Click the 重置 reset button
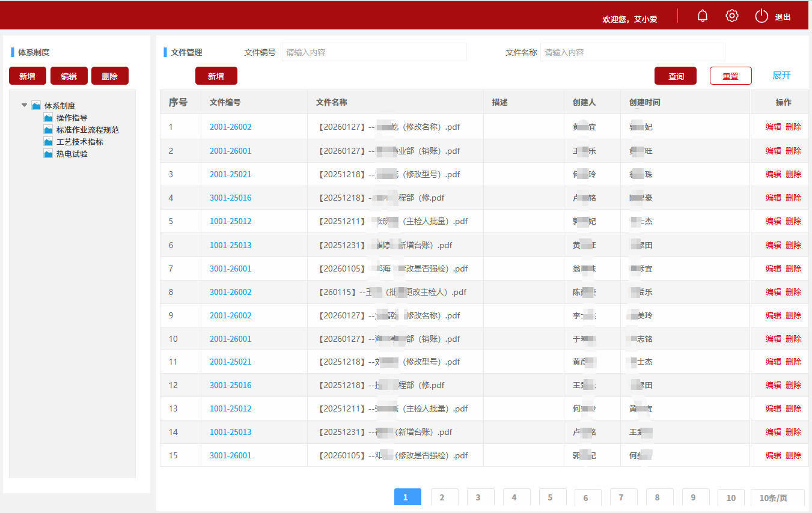This screenshot has width=812, height=513. 730,76
